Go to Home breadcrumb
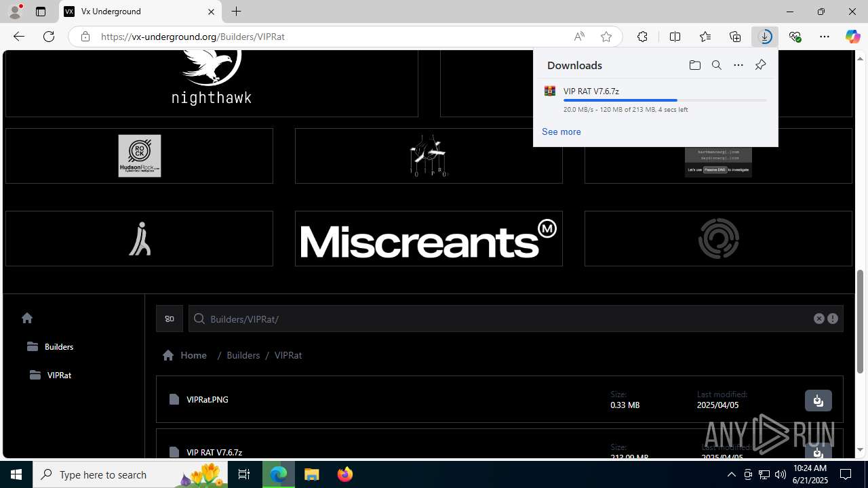This screenshot has width=868, height=488. click(185, 355)
